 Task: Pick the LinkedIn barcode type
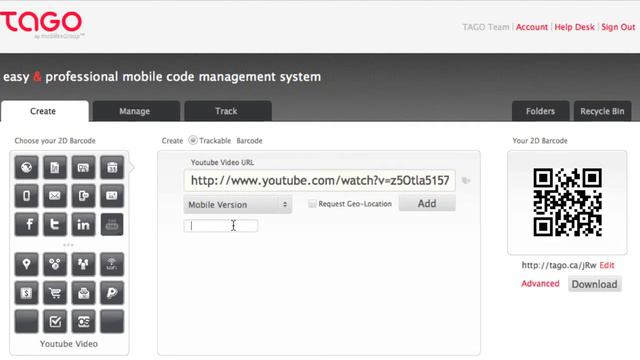(x=84, y=224)
